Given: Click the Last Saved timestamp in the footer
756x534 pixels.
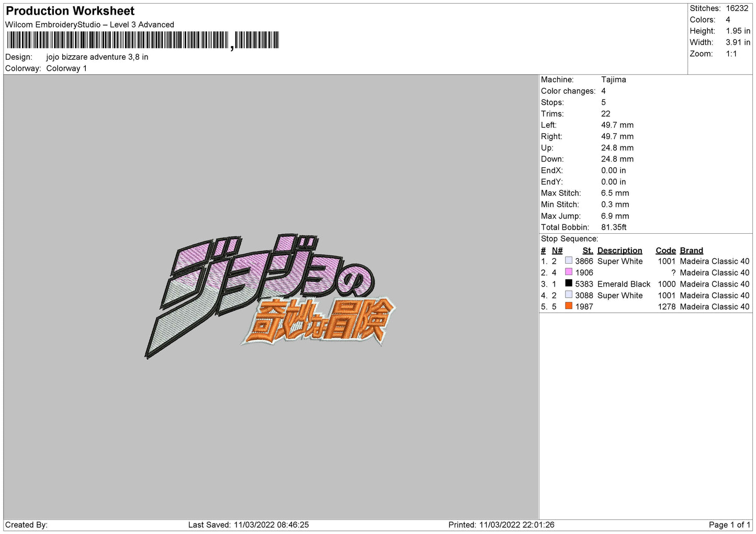Looking at the screenshot, I should click(249, 525).
